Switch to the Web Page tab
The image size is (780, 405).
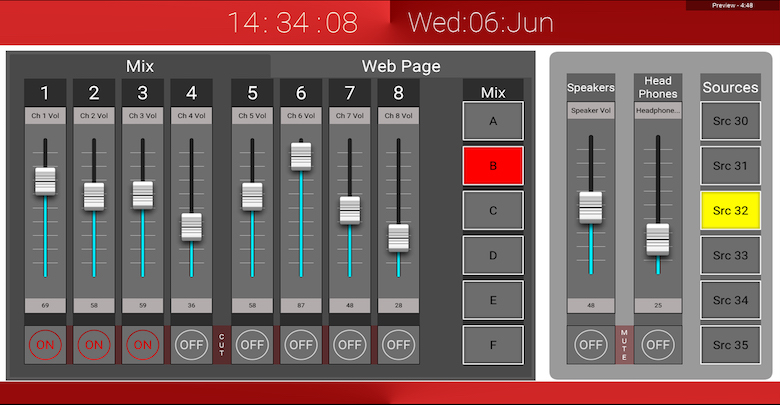point(400,66)
